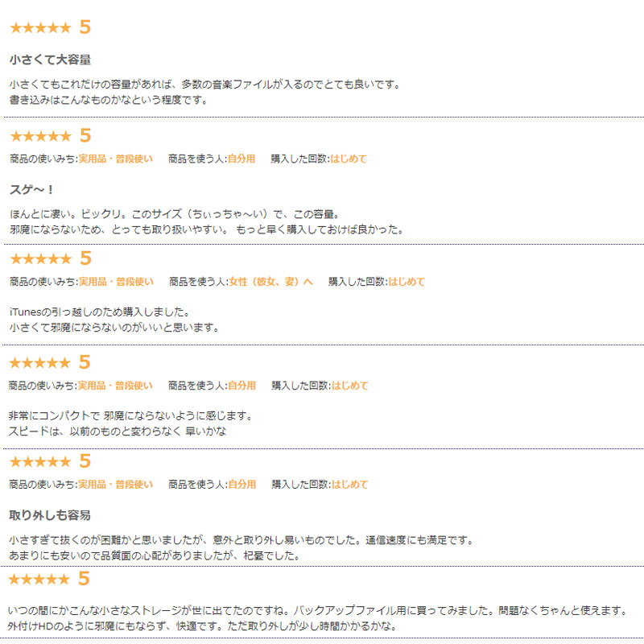
Task: Click review text starting いつの間にかこんな小さな
Action: [x=316, y=618]
